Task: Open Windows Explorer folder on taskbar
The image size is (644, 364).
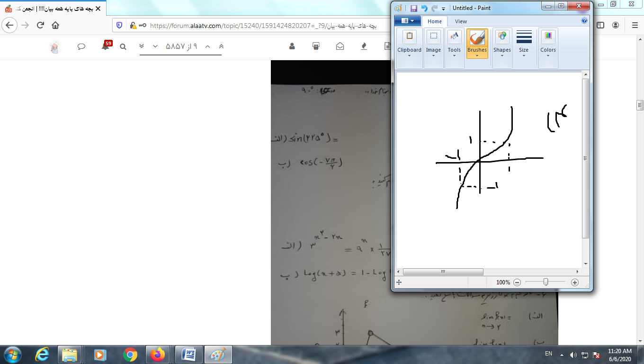Action: 70,355
